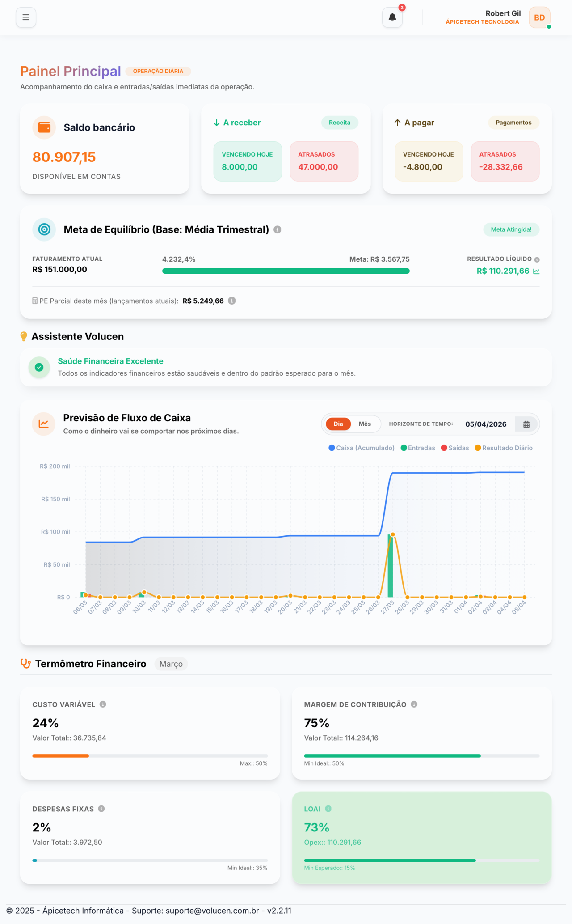
Task: Click the green LOAI info icon
Action: (328, 809)
